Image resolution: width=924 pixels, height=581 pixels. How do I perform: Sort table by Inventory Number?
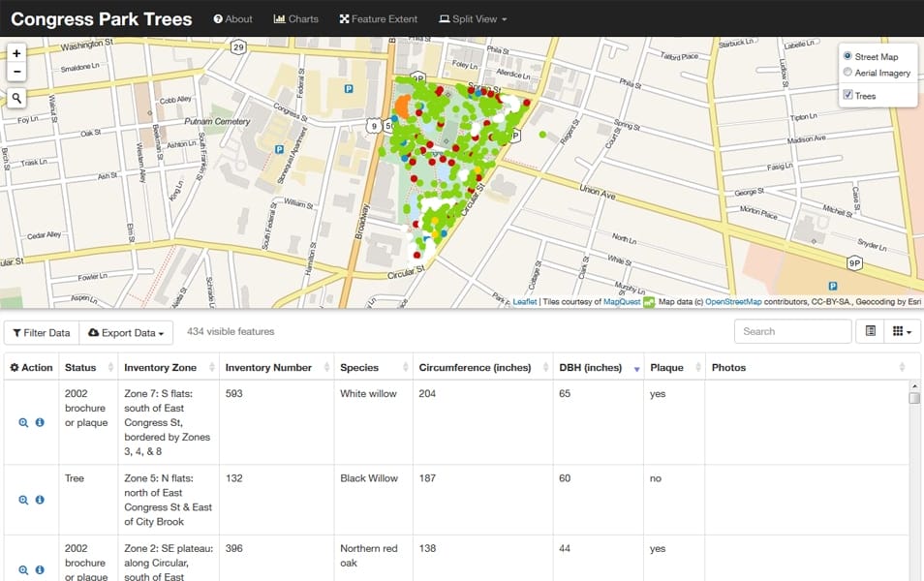(x=276, y=367)
